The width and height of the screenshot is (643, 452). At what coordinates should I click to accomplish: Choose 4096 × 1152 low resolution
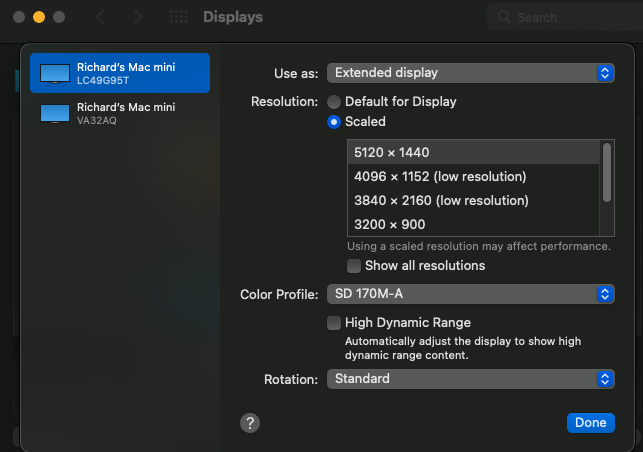[x=474, y=177]
